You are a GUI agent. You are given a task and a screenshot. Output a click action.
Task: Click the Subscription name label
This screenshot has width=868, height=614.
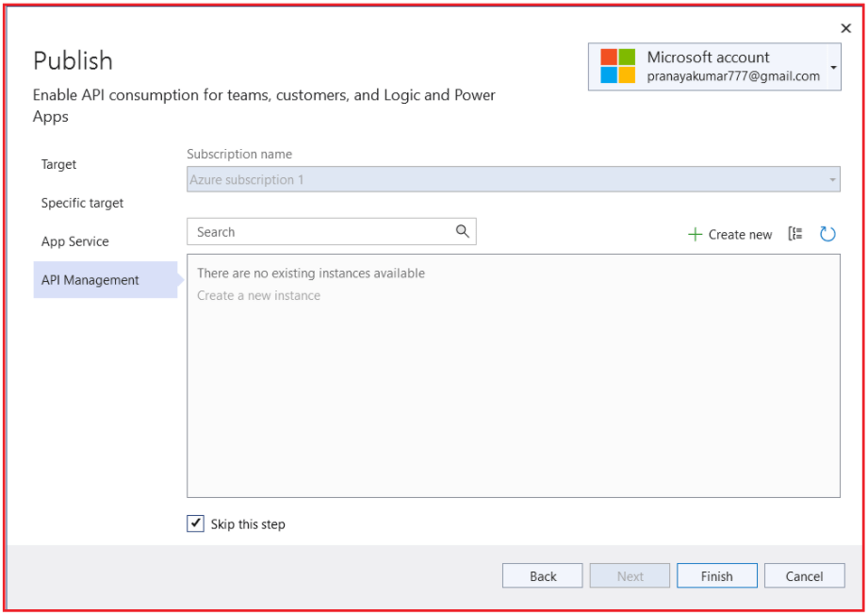[x=239, y=154]
